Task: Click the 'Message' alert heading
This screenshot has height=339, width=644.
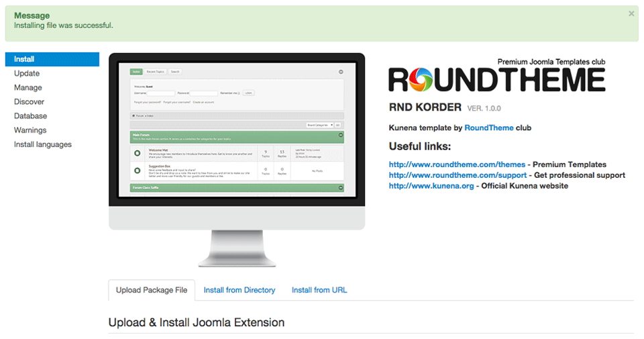Action: 32,15
